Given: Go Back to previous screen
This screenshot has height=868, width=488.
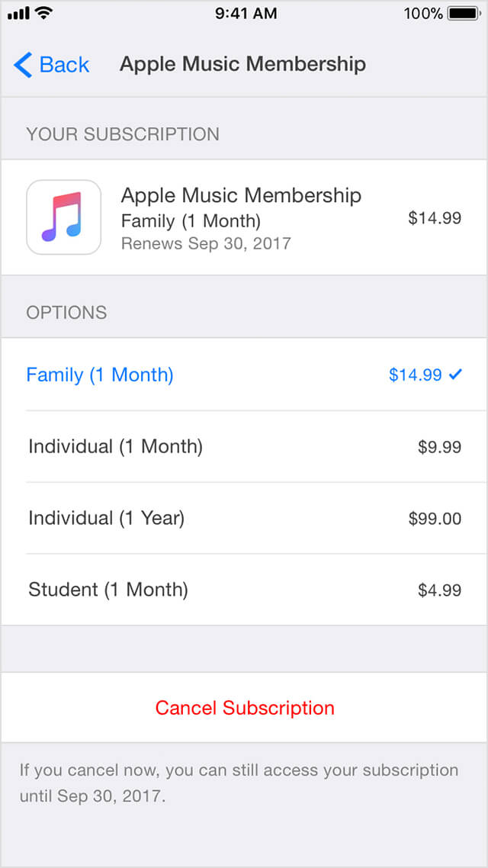Looking at the screenshot, I should (50, 65).
